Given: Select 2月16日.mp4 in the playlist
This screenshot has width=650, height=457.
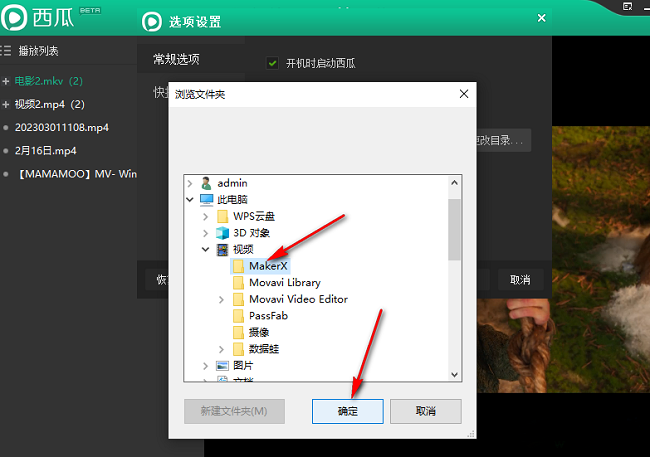Looking at the screenshot, I should click(x=46, y=151).
